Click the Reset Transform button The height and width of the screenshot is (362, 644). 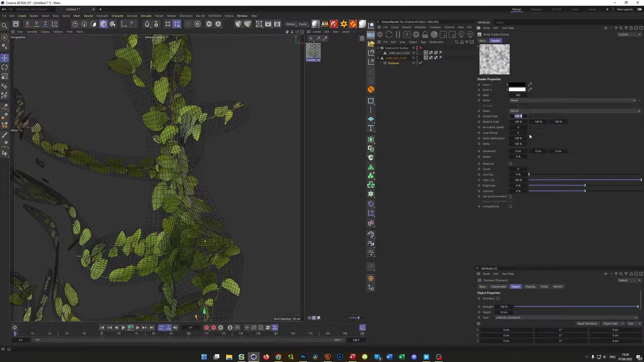click(587, 323)
